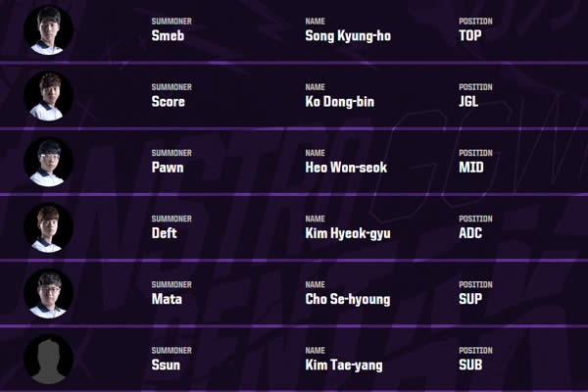The height and width of the screenshot is (392, 588).
Task: Click the Pawn summoner name
Action: click(168, 168)
